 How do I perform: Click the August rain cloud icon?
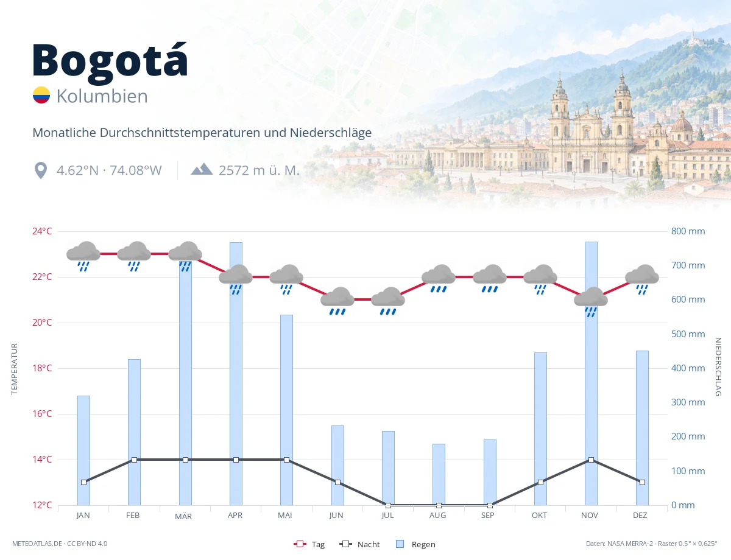click(x=439, y=279)
